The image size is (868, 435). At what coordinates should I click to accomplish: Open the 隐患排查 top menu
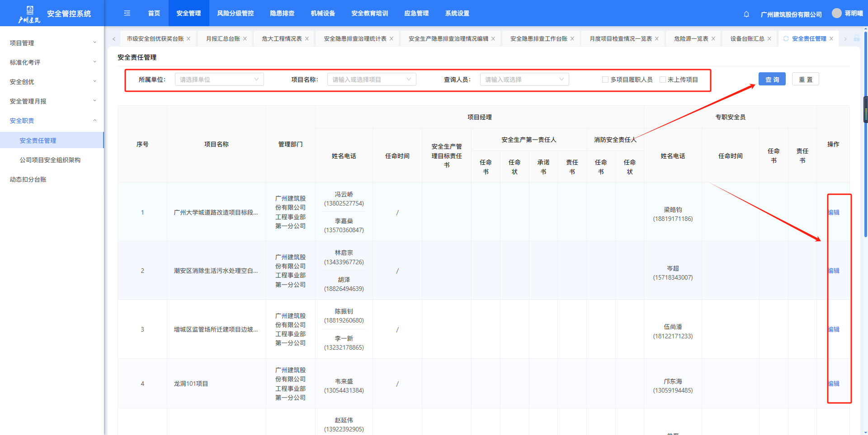[x=282, y=14]
